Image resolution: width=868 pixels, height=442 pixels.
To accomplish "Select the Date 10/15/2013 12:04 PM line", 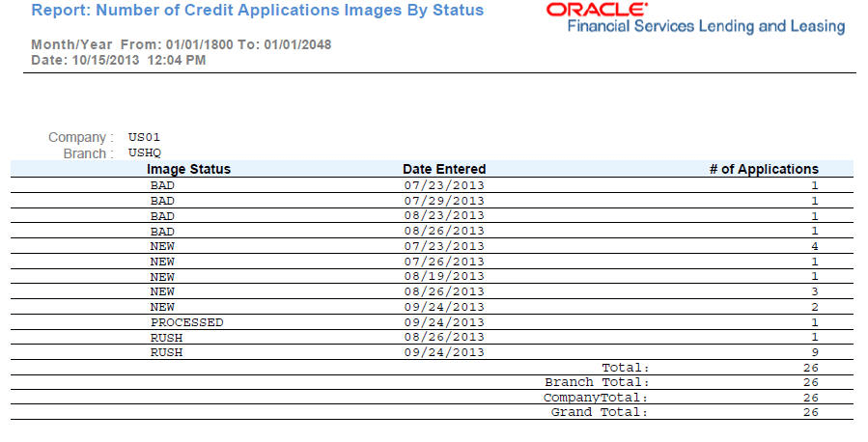I will coord(119,60).
